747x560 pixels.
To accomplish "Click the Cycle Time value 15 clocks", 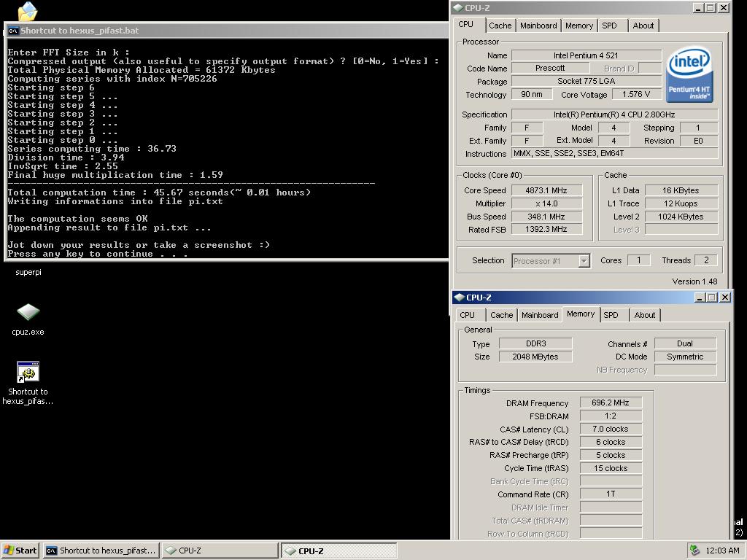I will click(x=611, y=468).
